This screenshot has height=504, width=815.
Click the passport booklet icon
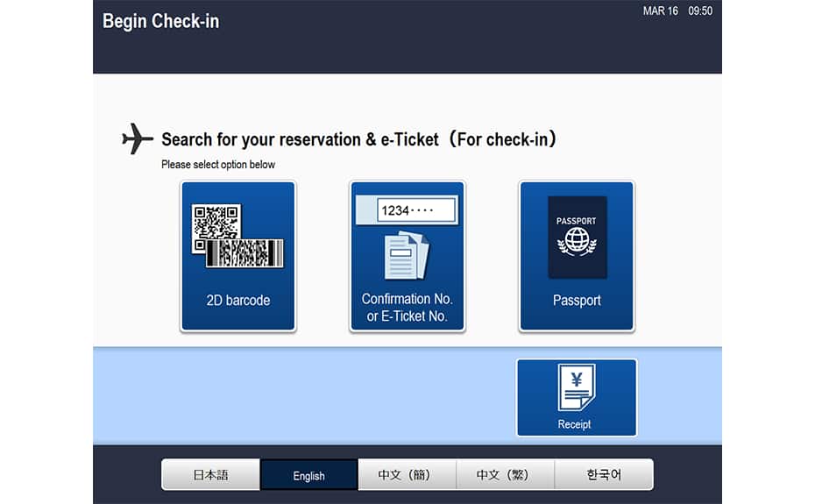(x=577, y=237)
